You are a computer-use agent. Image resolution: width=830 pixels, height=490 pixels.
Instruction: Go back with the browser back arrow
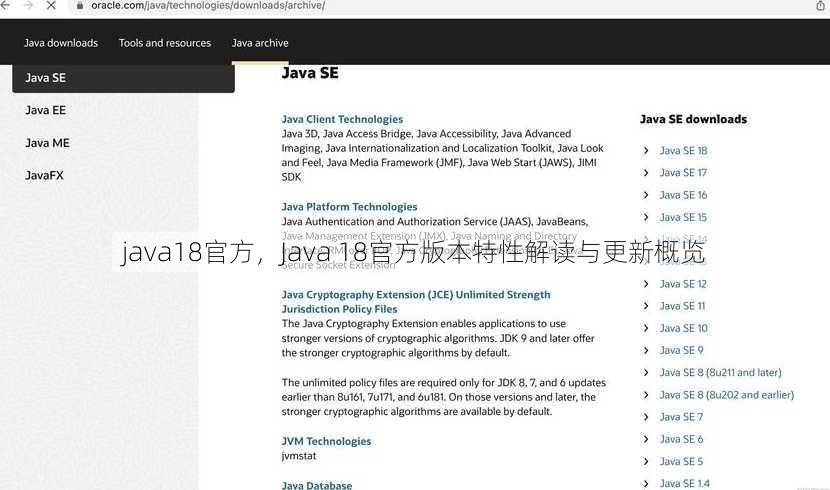(5, 5)
